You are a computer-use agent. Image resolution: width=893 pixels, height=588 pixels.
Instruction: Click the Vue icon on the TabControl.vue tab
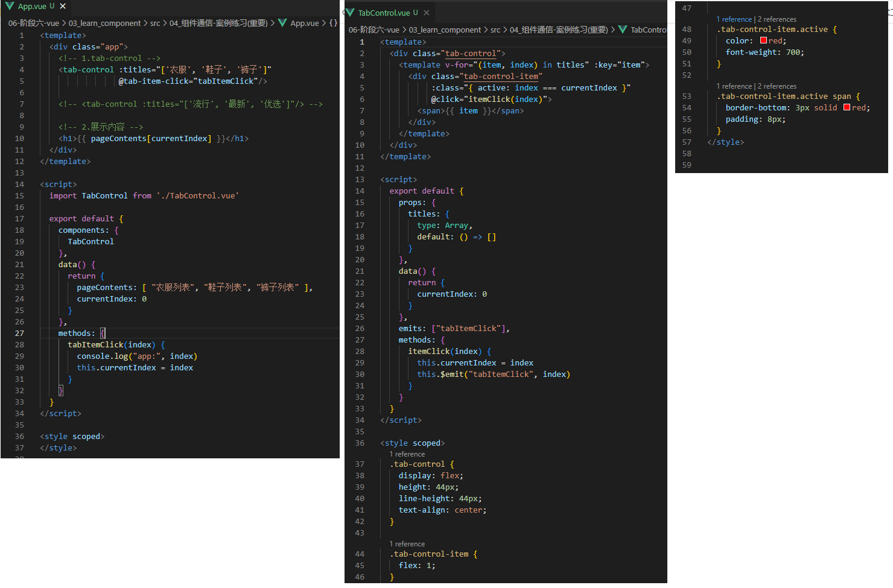(350, 13)
